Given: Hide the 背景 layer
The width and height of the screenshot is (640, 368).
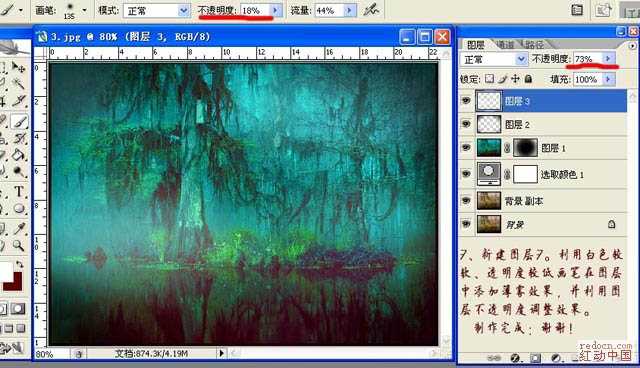Looking at the screenshot, I should pyautogui.click(x=466, y=224).
